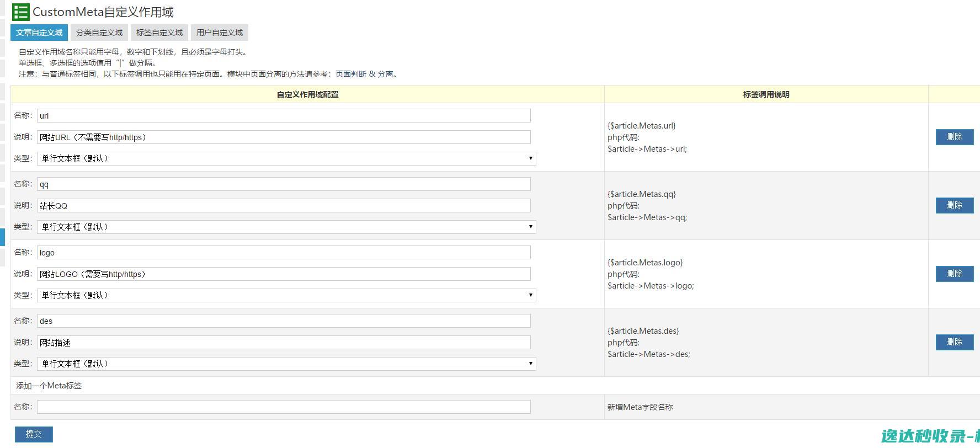Edit description field 网站描述
The image size is (980, 448).
pyautogui.click(x=284, y=342)
